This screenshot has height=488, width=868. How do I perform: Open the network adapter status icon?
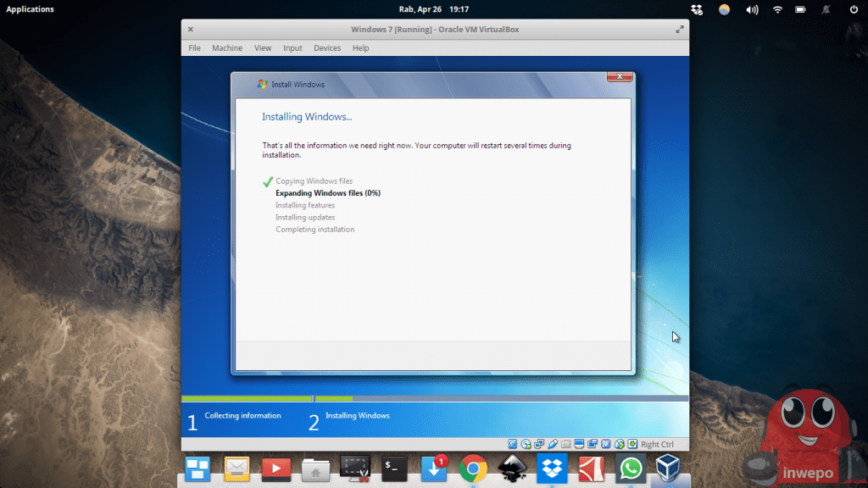point(539,444)
